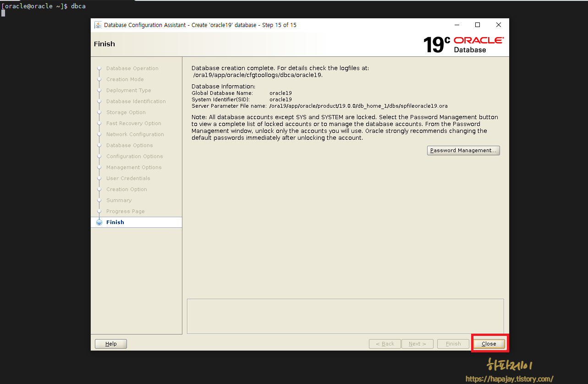Click the terminal cursor below the prompt

pos(3,13)
